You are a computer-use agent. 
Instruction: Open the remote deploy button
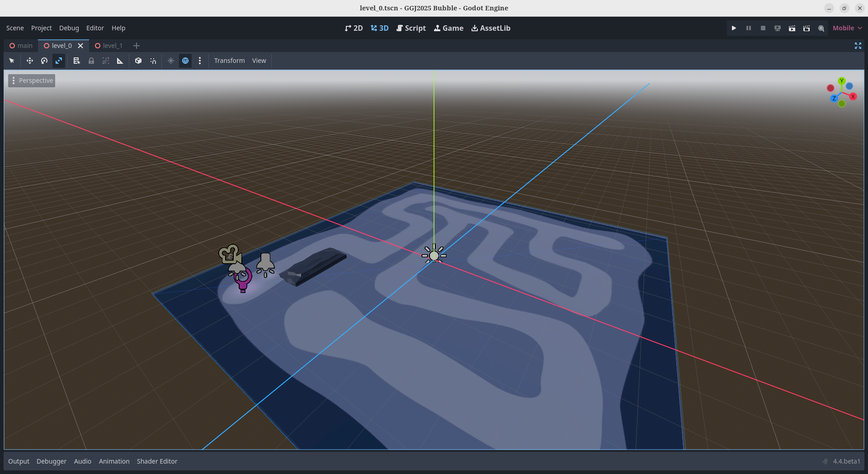pos(778,28)
